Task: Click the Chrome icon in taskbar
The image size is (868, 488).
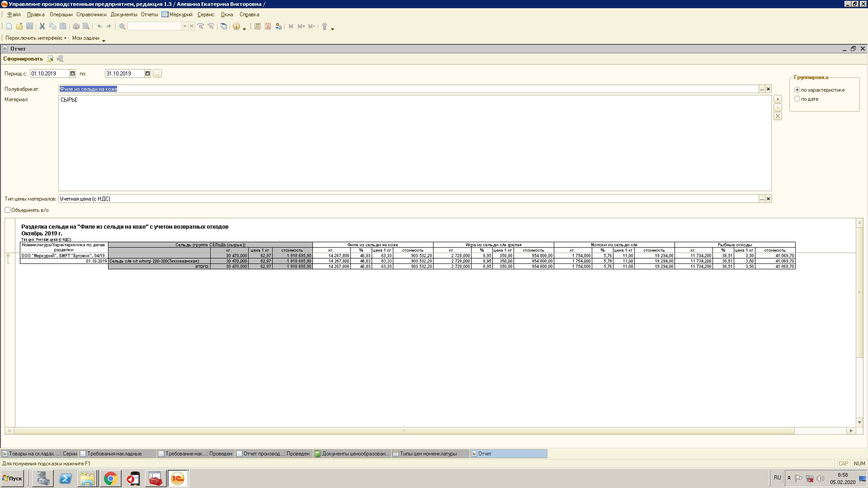Action: 110,479
